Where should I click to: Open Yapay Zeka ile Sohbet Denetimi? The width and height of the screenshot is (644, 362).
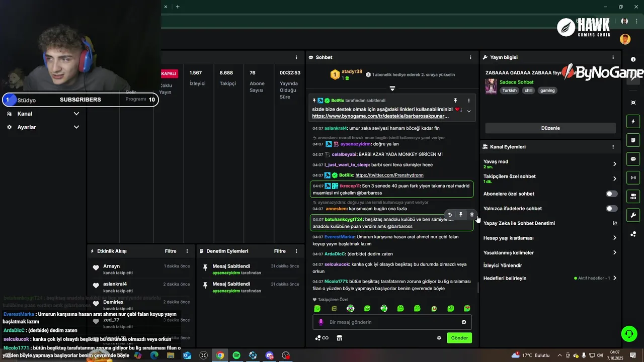pyautogui.click(x=550, y=223)
